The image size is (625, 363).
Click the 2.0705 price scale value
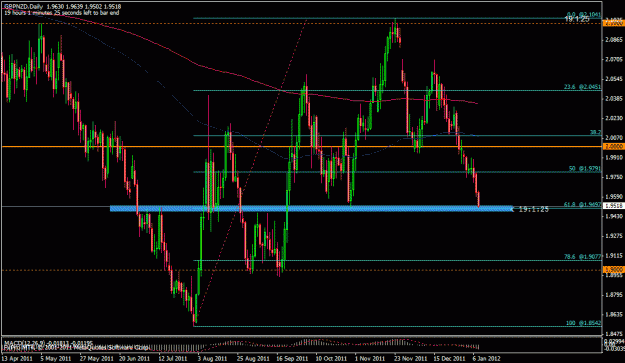click(x=613, y=59)
